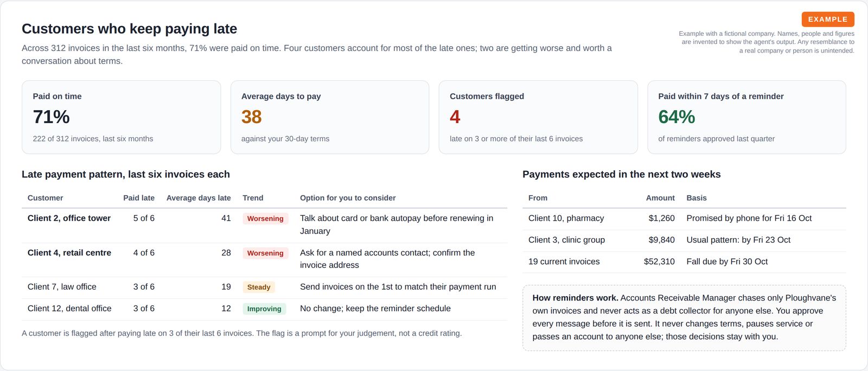Click the Worsening badge for Client 2
Screen dimensions: 868x371
click(265, 219)
